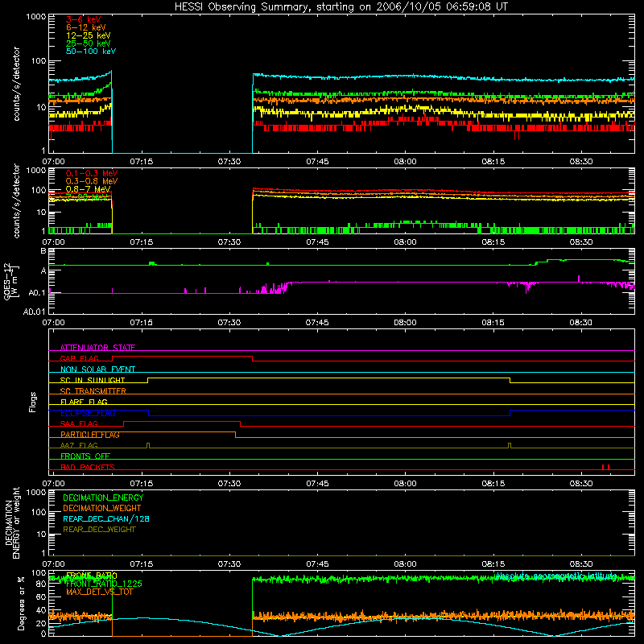
Task: Click the 50-100 keV legend label
Action: [x=91, y=51]
